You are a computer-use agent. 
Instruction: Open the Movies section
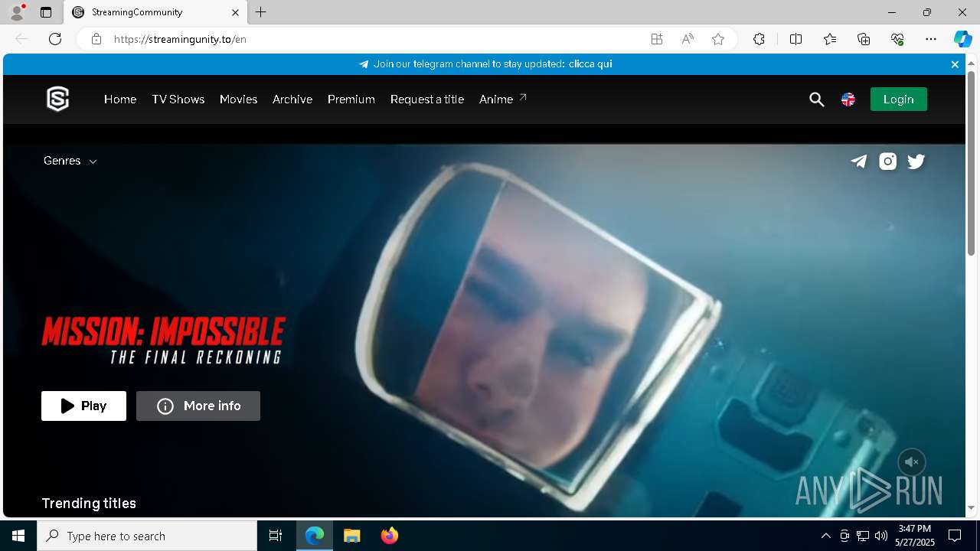point(238,99)
